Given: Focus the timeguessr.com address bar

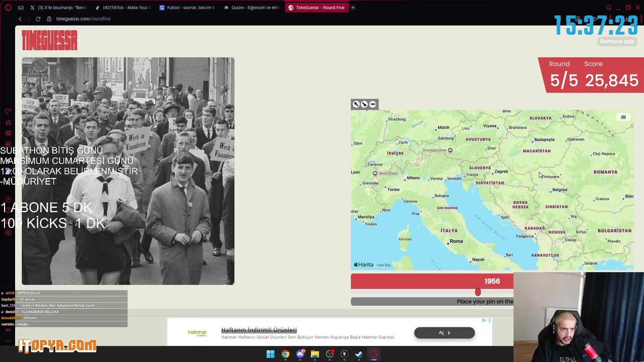Looking at the screenshot, I should coord(83,19).
